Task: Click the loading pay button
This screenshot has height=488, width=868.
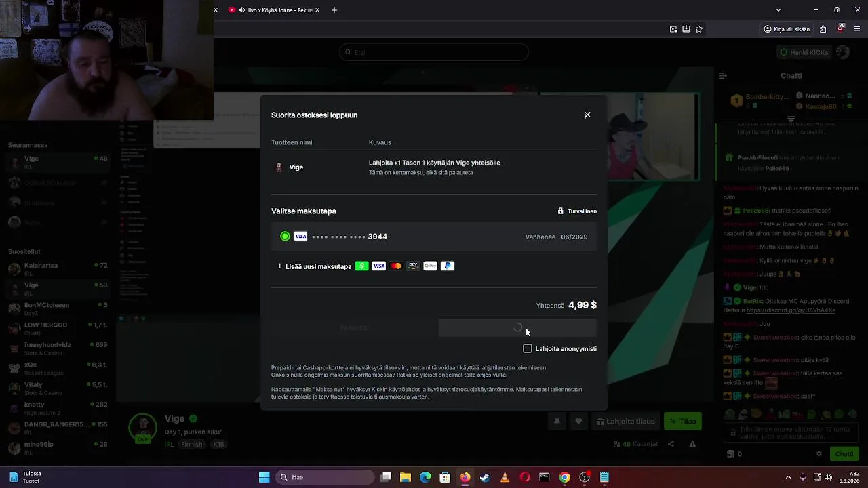Action: coord(517,328)
